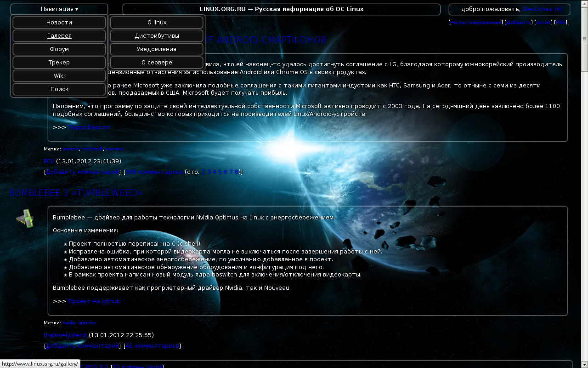Open the патент tag
The image size is (588, 368).
[115, 149]
